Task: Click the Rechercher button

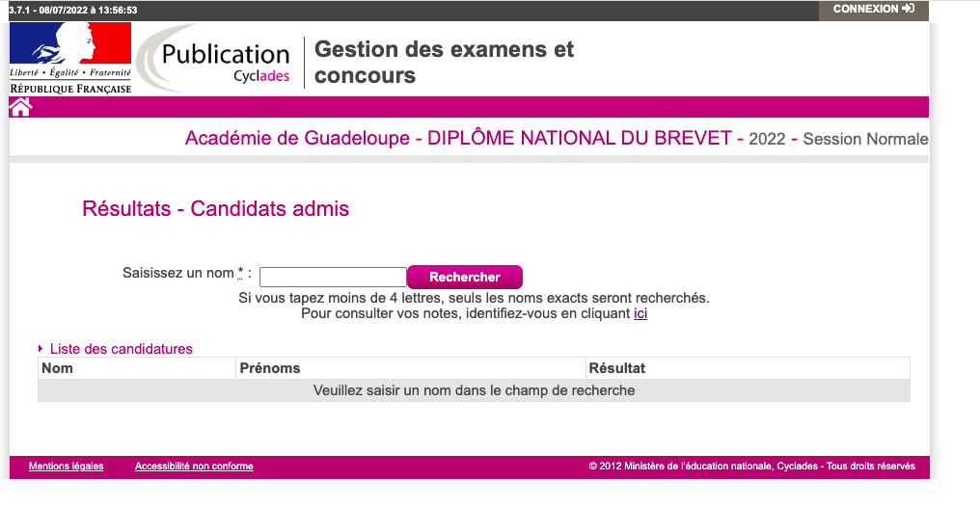Action: (465, 278)
